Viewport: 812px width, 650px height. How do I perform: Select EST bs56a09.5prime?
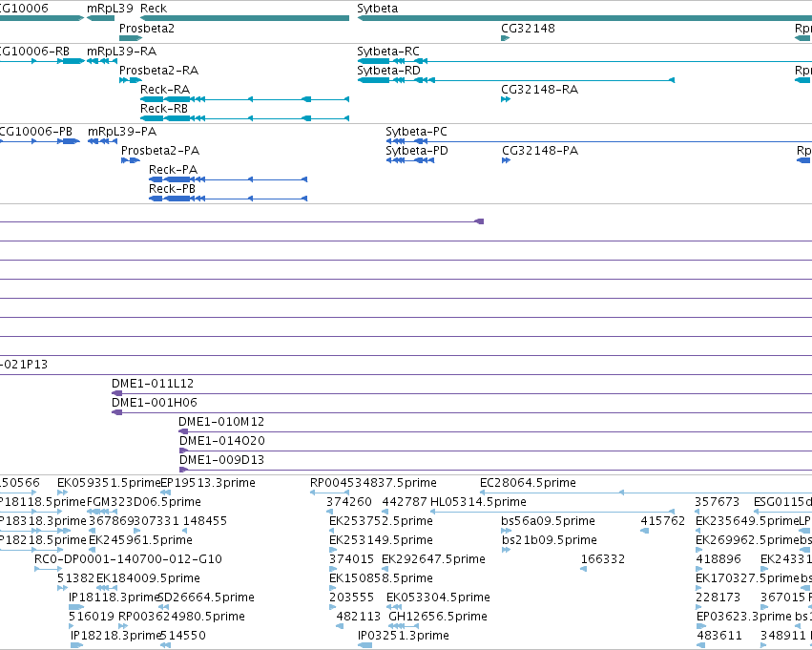[548, 521]
